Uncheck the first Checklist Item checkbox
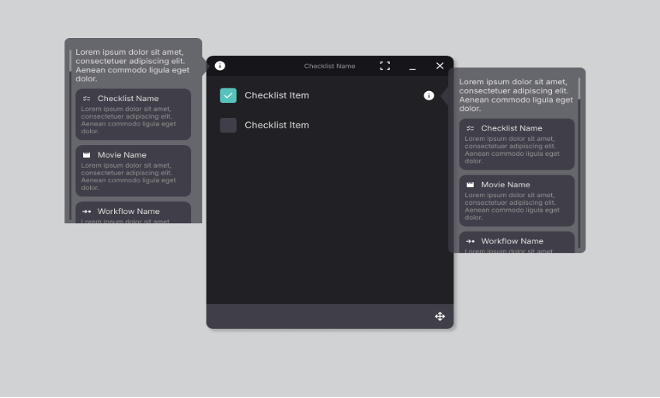This screenshot has height=398, width=660. click(x=228, y=96)
